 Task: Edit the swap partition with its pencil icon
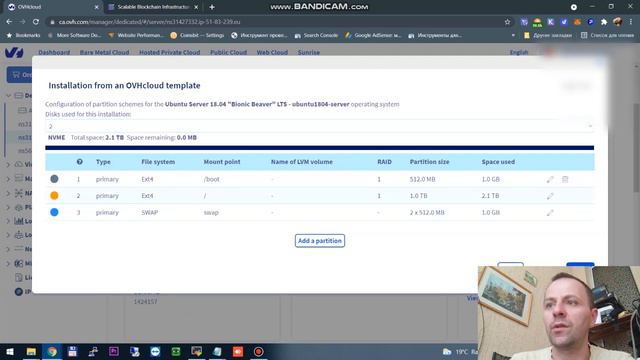tap(550, 213)
